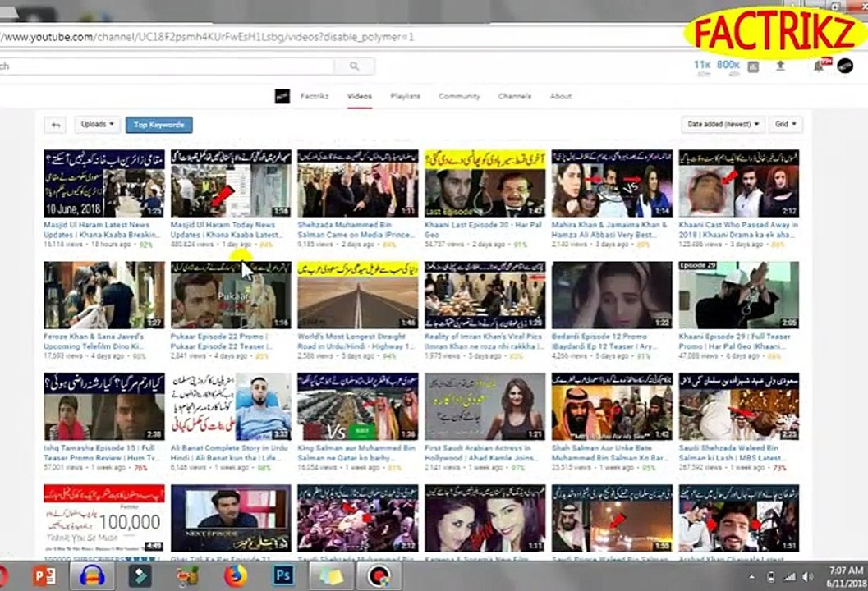Open PowerPoint from the taskbar
Image resolution: width=868 pixels, height=591 pixels.
44,576
